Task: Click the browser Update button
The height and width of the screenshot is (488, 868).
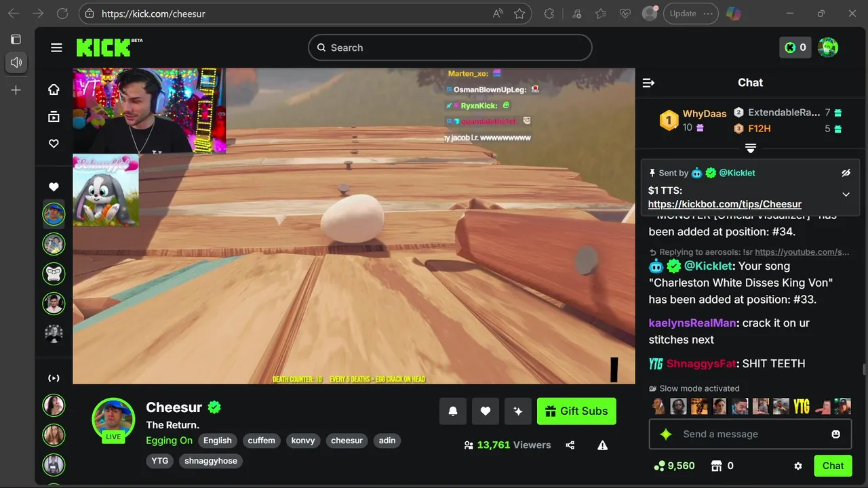Action: [x=683, y=14]
